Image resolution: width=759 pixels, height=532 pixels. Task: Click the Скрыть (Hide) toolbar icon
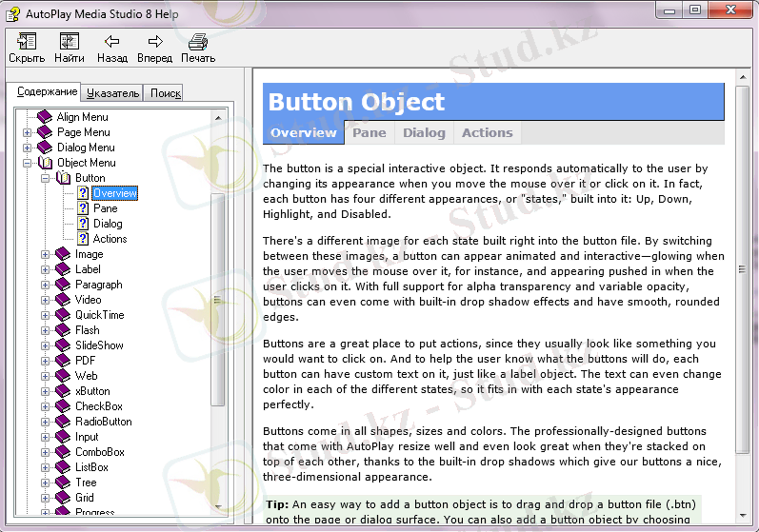tap(27, 41)
